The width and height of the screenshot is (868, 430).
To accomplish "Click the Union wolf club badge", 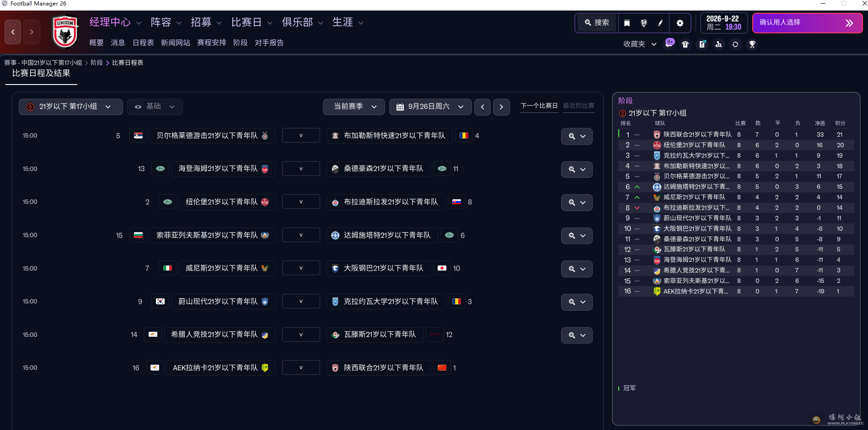I will point(65,32).
